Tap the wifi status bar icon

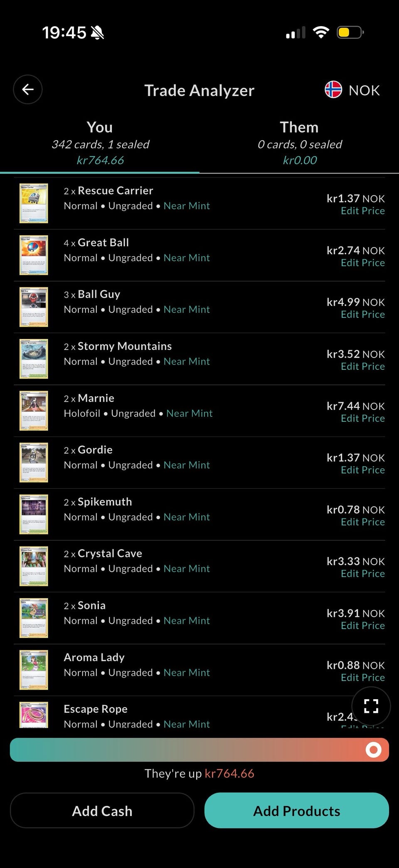pos(320,32)
